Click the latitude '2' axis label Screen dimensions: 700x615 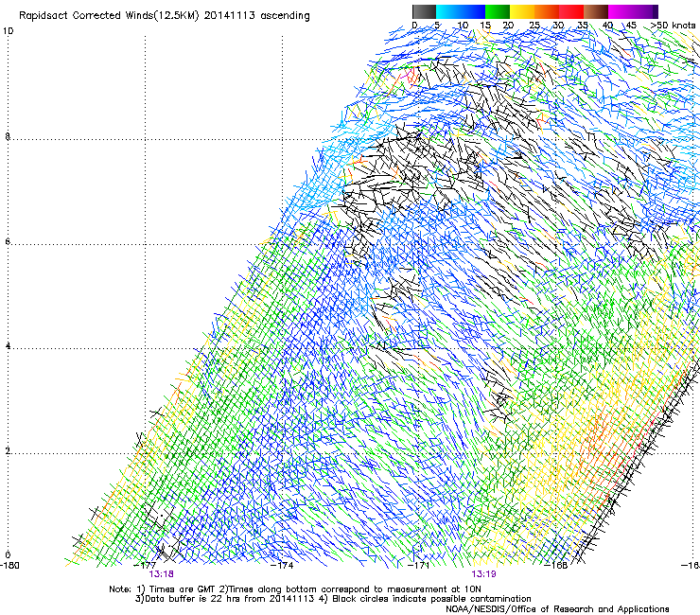[x=8, y=450]
